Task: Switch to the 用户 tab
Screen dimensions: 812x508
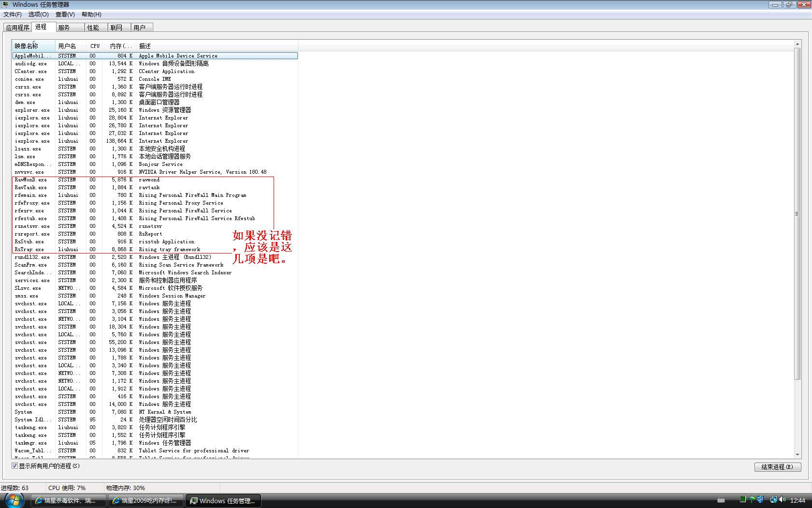Action: point(143,28)
